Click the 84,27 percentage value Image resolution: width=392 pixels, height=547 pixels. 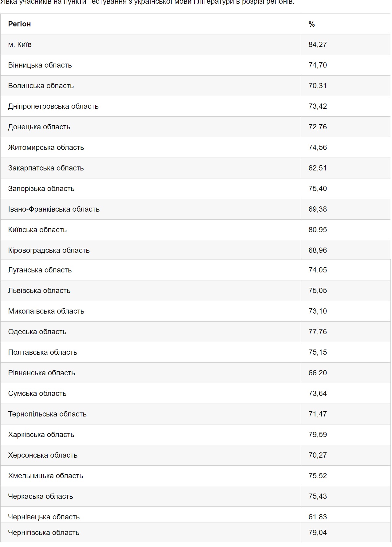[318, 45]
